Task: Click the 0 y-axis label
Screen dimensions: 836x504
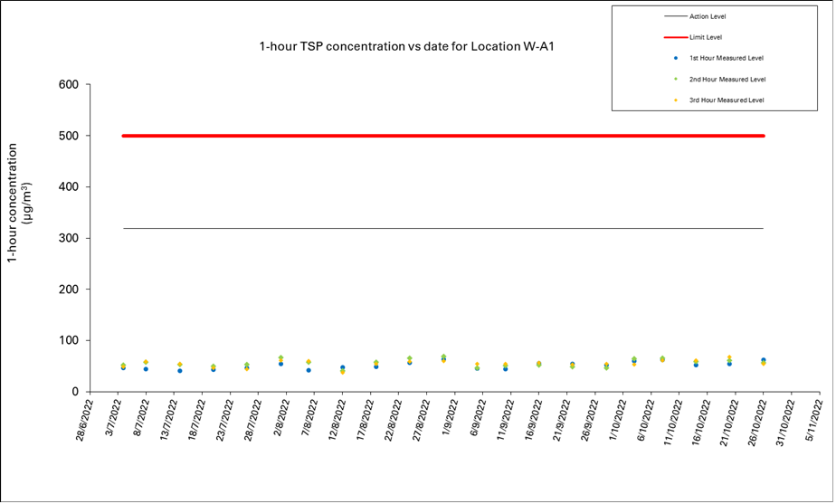Action: 75,392
